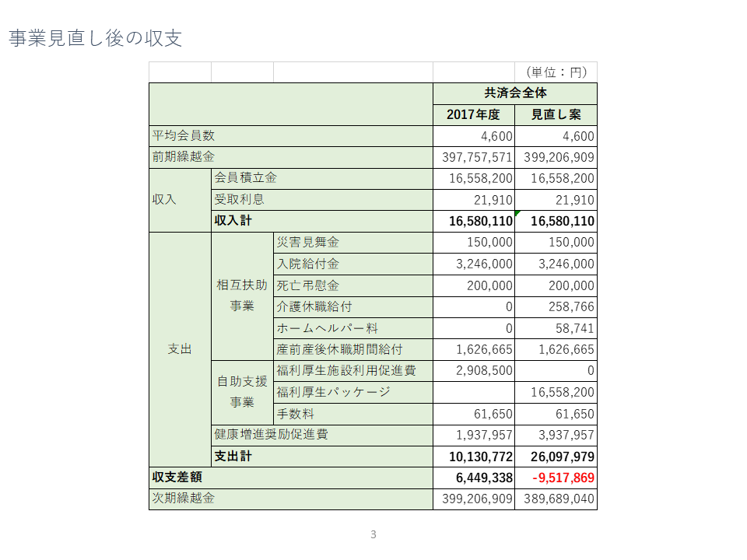This screenshot has width=747, height=560.
Task: Click the 福利厚生施設利用促進費 label cell
Action: tap(346, 370)
